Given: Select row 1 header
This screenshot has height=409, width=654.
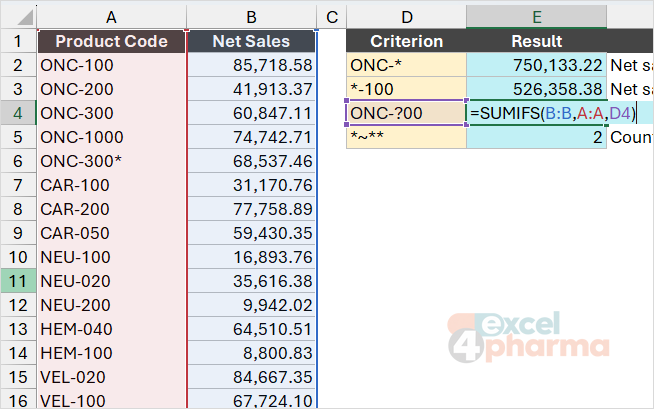Looking at the screenshot, I should (18, 41).
